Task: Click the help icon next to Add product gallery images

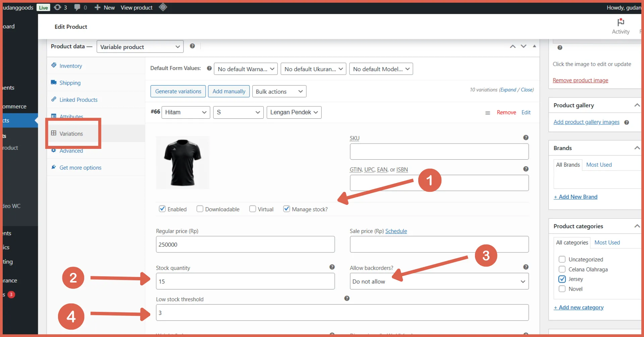Action: [627, 122]
